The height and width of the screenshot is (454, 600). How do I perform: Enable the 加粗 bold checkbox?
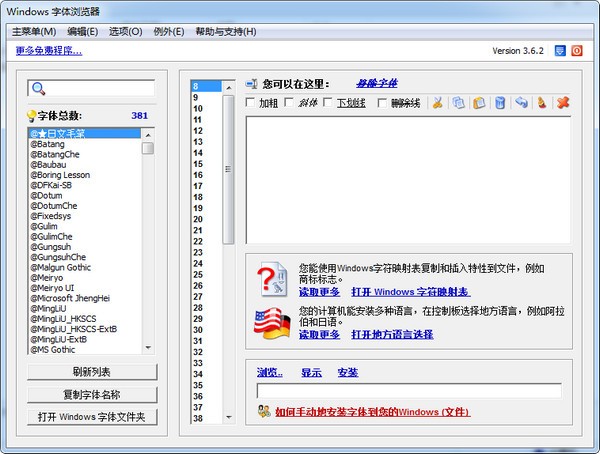[x=250, y=102]
